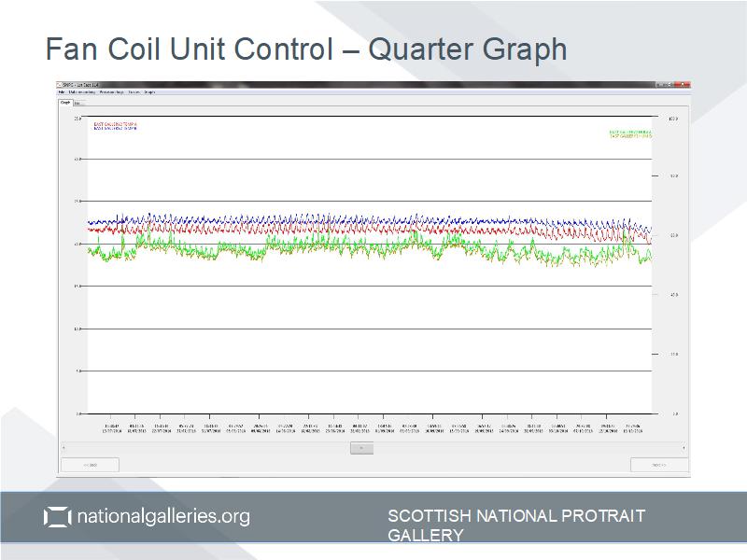Image resolution: width=747 pixels, height=560 pixels.
Task: Switch to the Graph tab
Action: tap(65, 103)
